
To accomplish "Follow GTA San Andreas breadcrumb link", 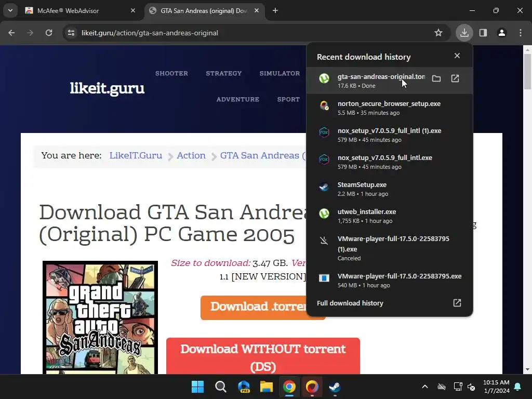I will (x=263, y=155).
